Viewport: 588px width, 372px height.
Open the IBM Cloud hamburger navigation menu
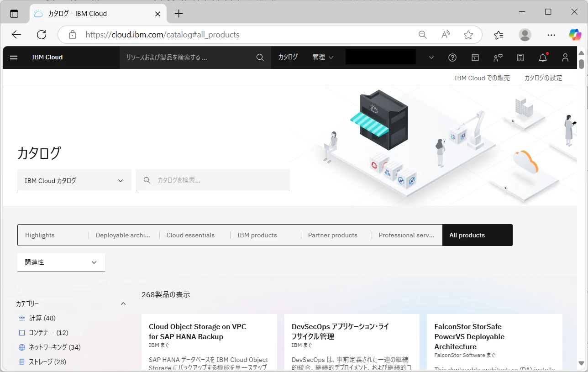pos(14,58)
